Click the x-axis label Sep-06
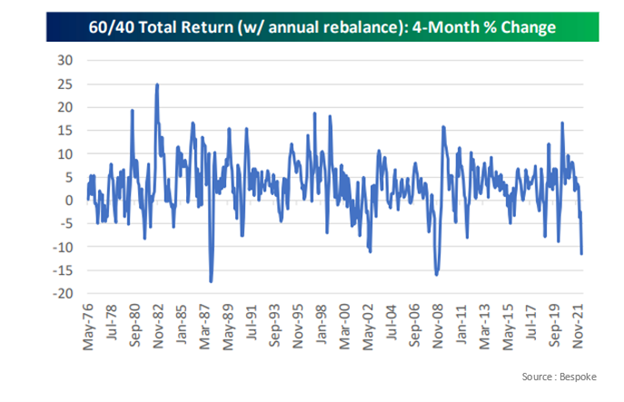 414,326
